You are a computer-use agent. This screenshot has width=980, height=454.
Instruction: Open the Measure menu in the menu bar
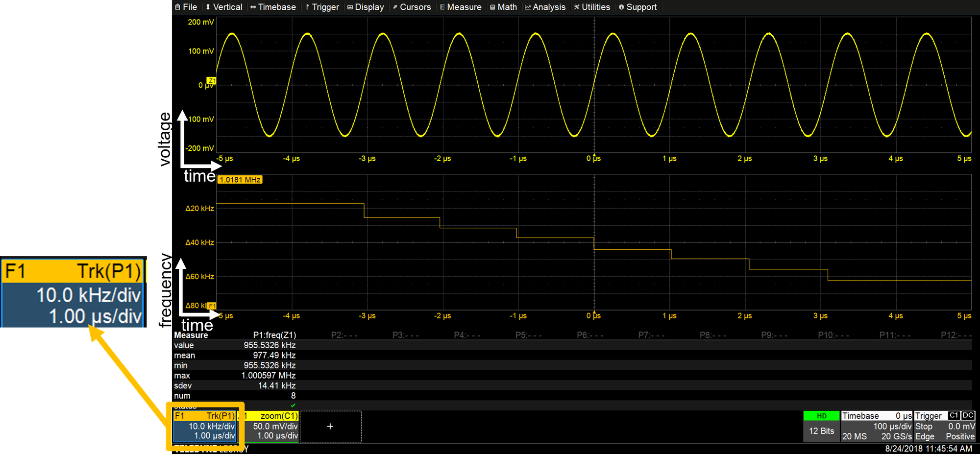(x=461, y=7)
